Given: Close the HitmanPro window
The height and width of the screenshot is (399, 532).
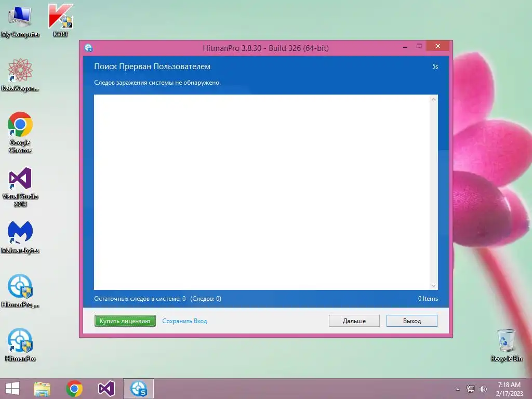Looking at the screenshot, I should pos(437,46).
